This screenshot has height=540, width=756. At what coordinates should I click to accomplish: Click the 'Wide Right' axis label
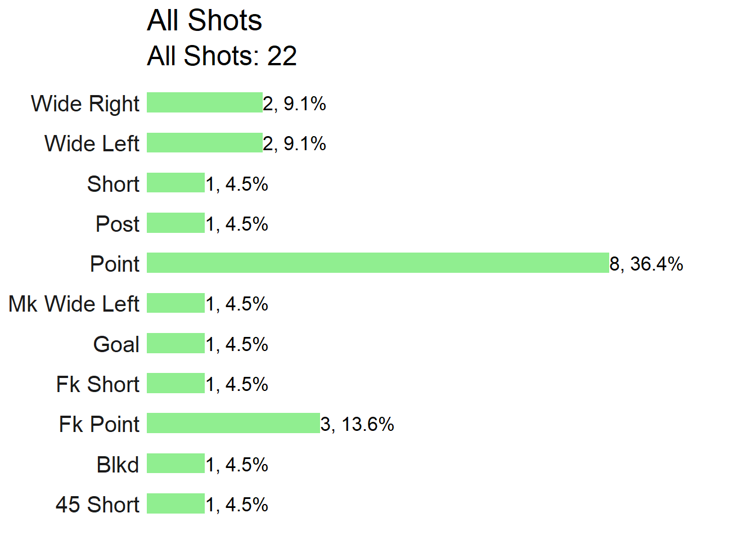pos(85,103)
